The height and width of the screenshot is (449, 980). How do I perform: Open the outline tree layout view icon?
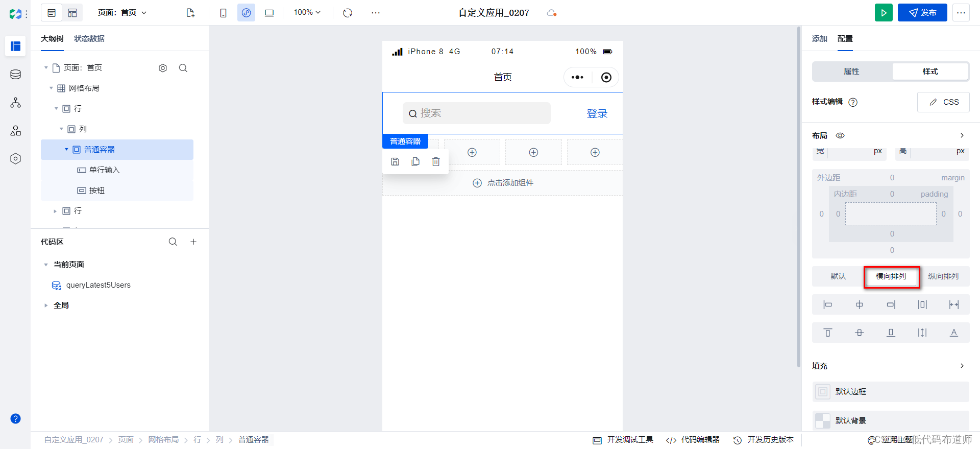(52, 13)
